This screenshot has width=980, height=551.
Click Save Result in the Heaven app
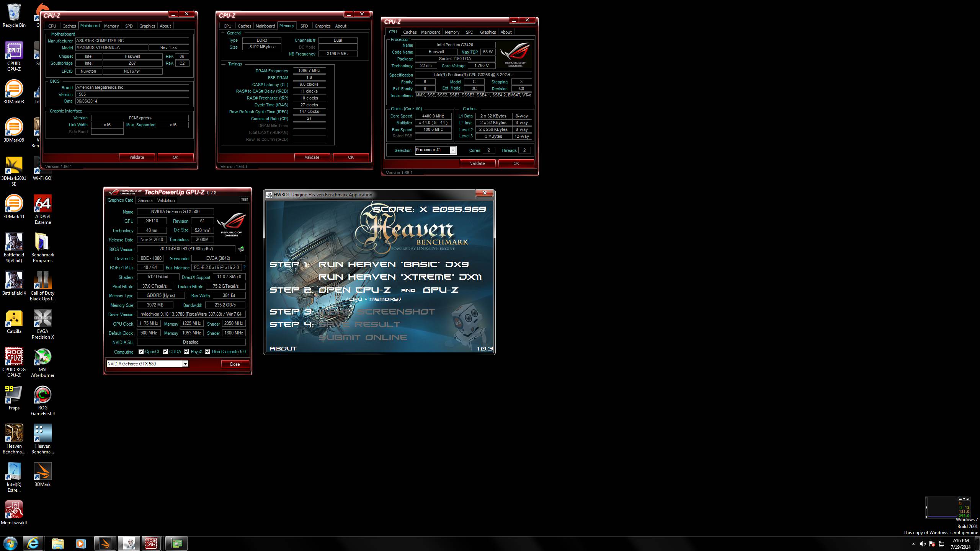pyautogui.click(x=359, y=324)
